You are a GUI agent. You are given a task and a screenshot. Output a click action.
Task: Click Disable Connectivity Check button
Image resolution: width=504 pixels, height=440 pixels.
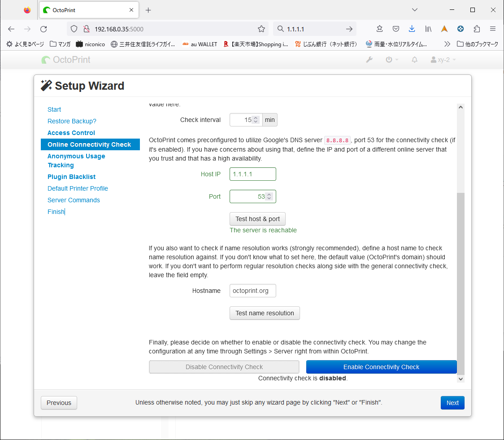point(224,367)
